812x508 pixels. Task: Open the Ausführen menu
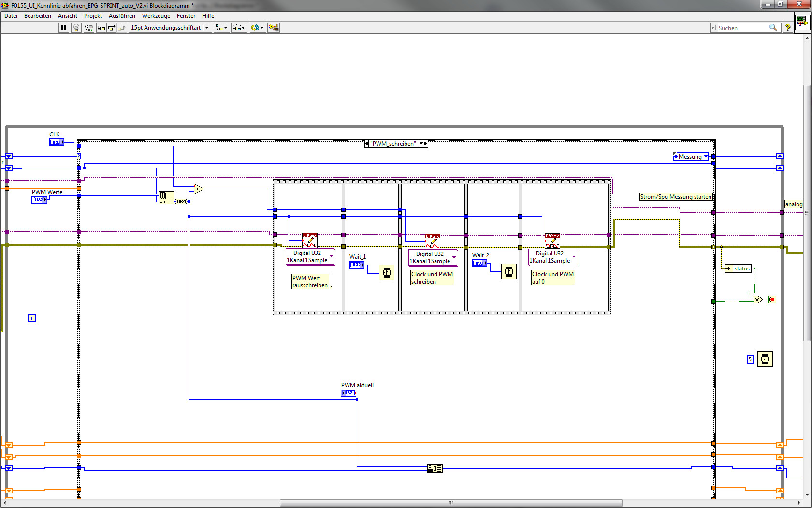(122, 16)
